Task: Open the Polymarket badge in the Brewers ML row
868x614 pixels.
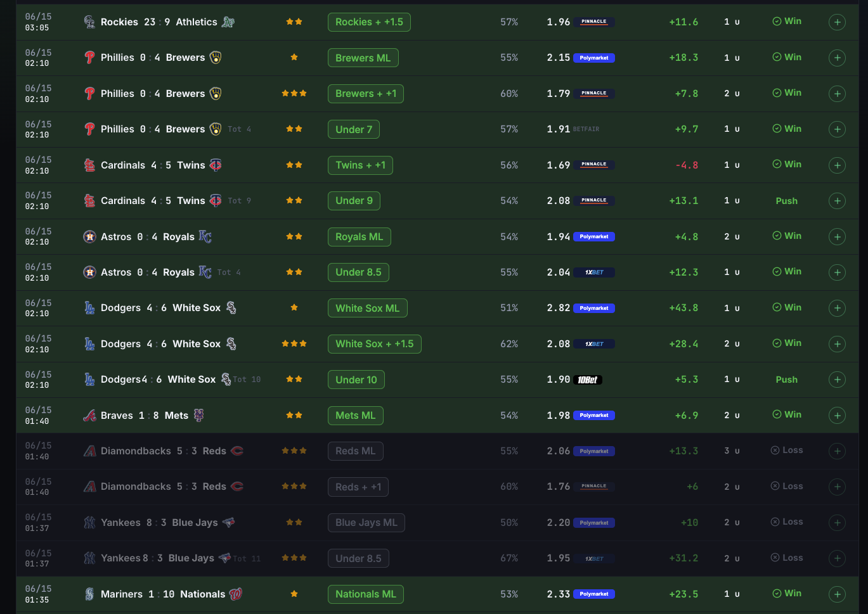Action: tap(594, 58)
